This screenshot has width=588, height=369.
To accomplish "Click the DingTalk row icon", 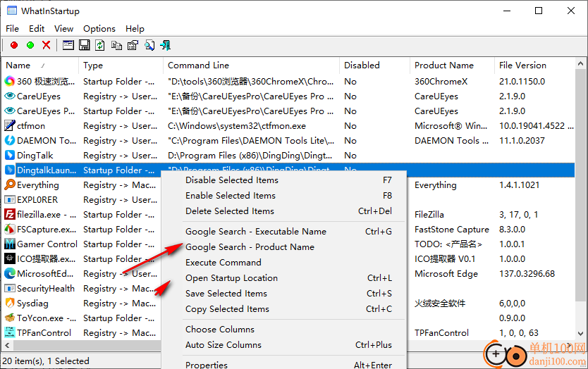I will click(10, 155).
